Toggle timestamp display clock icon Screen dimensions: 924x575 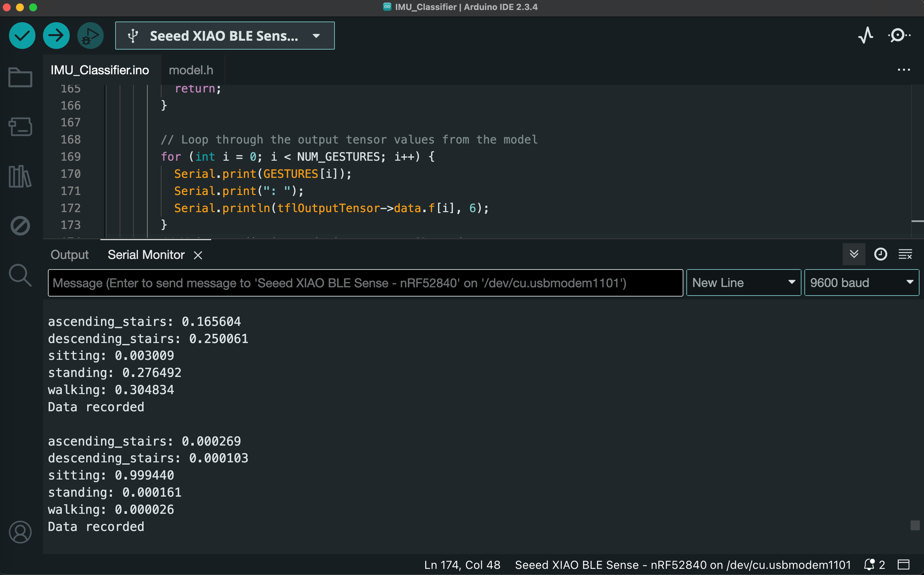click(880, 254)
